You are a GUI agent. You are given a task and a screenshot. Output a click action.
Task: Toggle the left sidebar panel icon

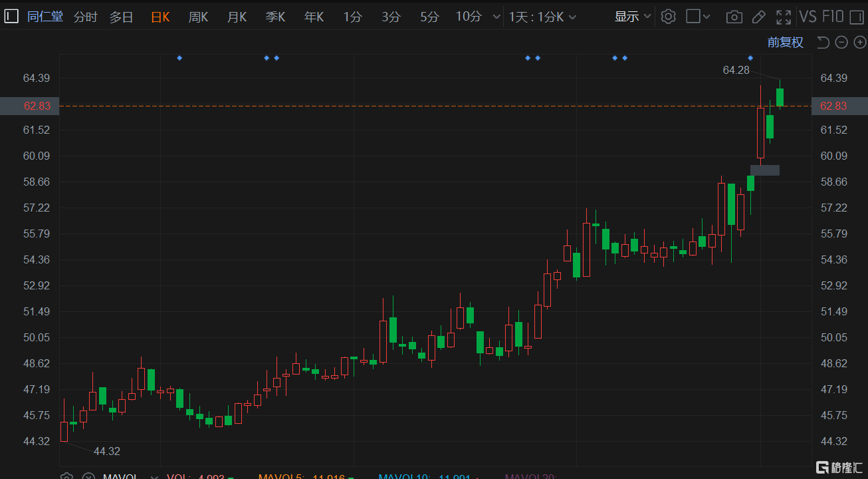(11, 17)
